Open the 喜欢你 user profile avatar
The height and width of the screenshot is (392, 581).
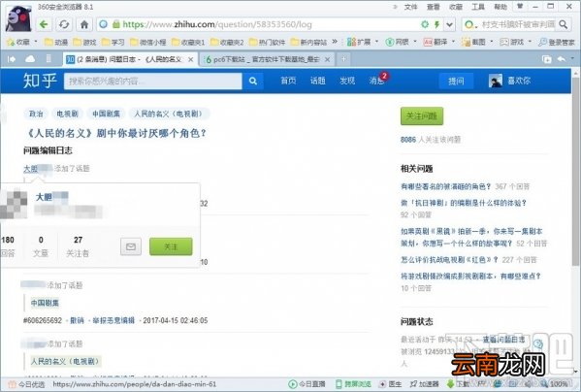496,81
